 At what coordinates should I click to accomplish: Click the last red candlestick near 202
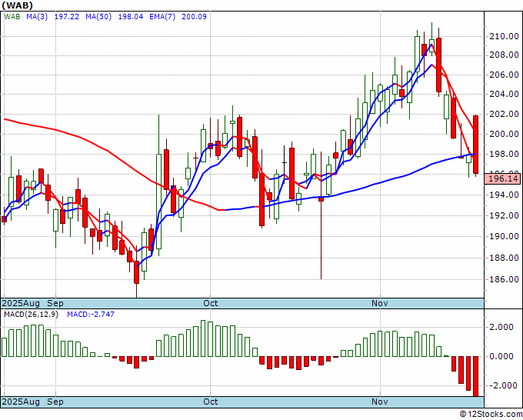[476, 145]
